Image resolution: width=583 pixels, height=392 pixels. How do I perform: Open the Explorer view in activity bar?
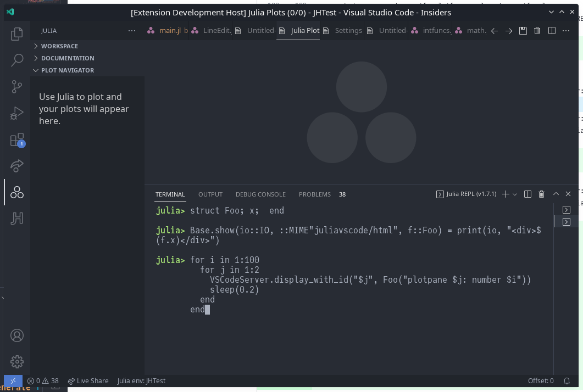pos(16,34)
